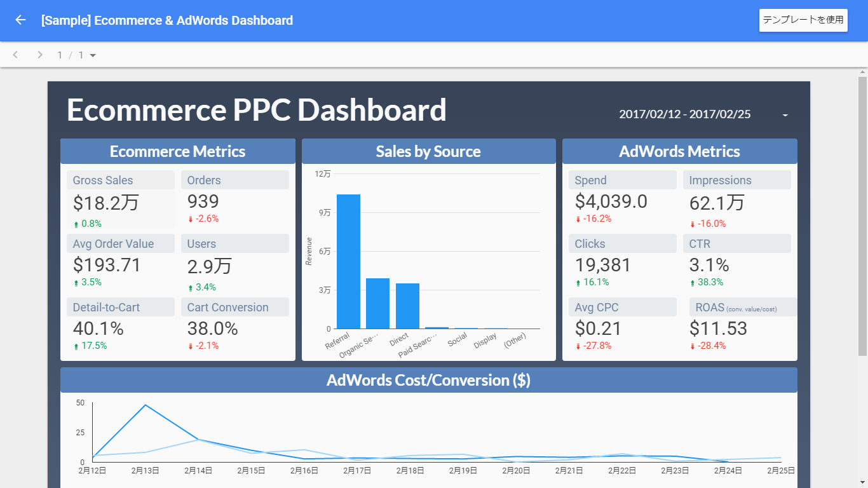Click the Gross Sales value $18.2万
868x488 pixels.
tap(106, 203)
